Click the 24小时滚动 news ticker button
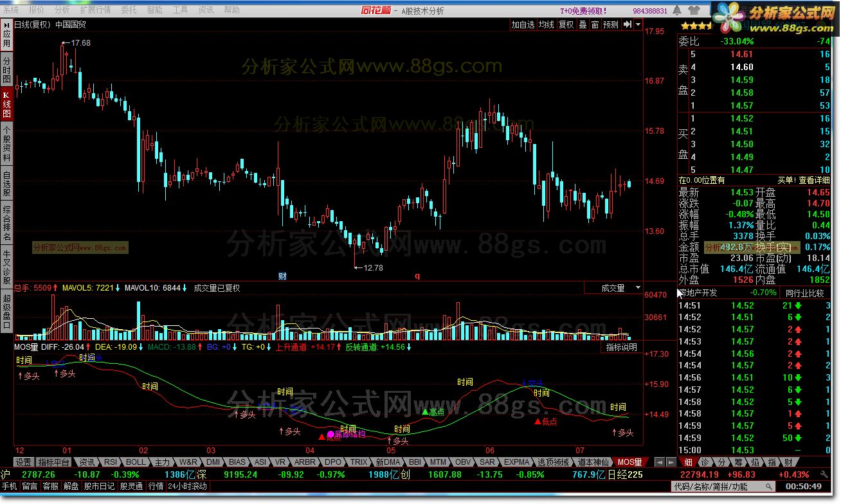This screenshot has height=504, width=841. [188, 487]
